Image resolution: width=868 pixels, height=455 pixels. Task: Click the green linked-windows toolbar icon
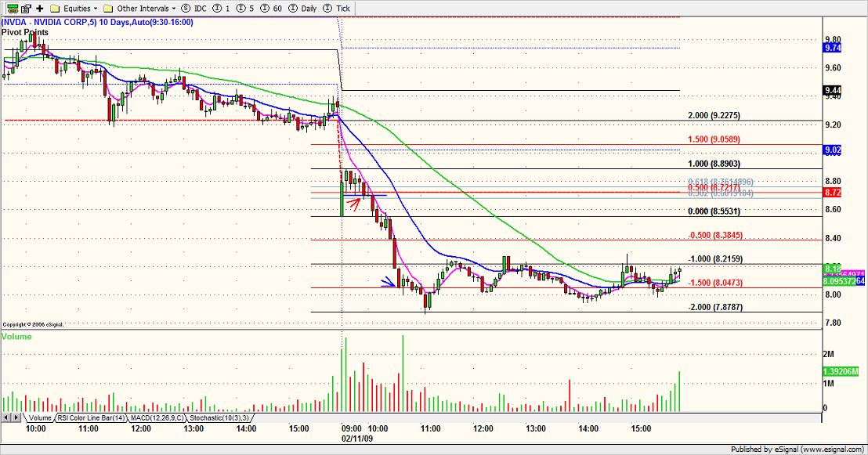[x=13, y=9]
